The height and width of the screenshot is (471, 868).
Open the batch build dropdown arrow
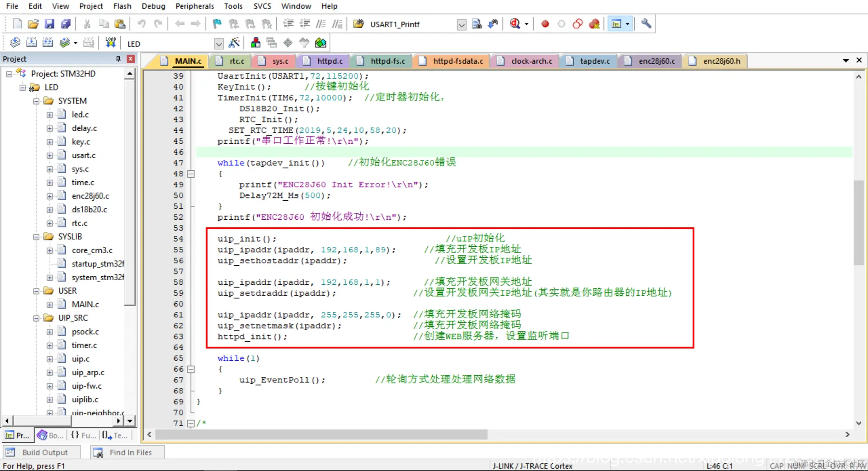75,43
